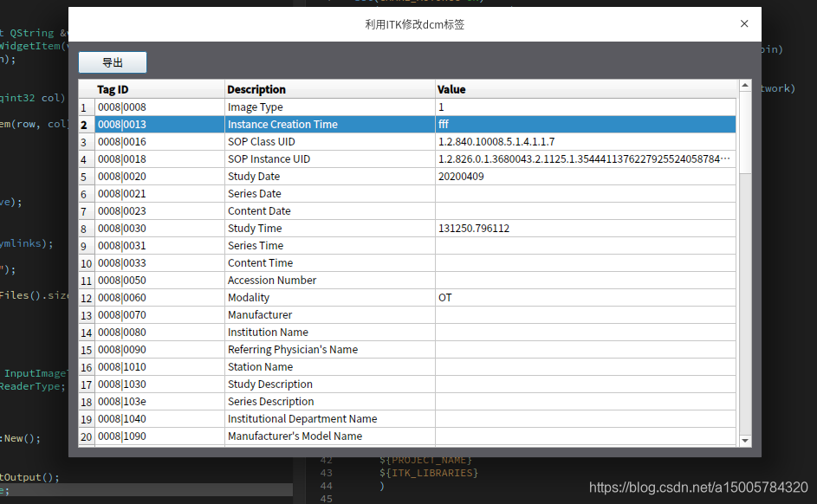This screenshot has height=504, width=817.
Task: Select row header number 1
Action: (x=87, y=107)
